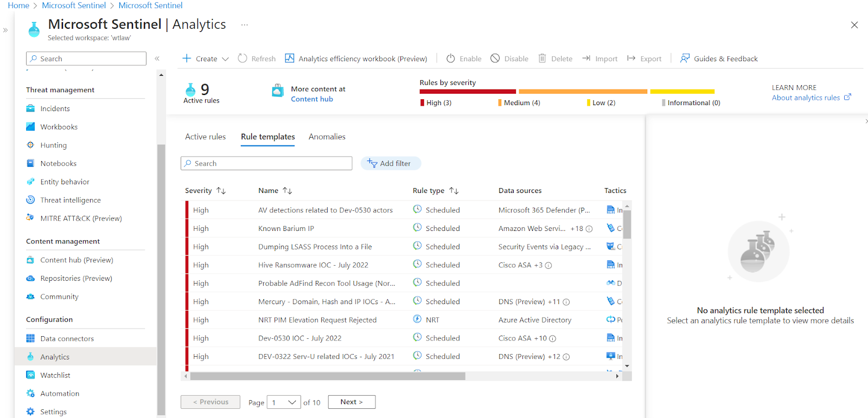
Task: Click the Medium (4) severity legend
Action: [x=519, y=103]
